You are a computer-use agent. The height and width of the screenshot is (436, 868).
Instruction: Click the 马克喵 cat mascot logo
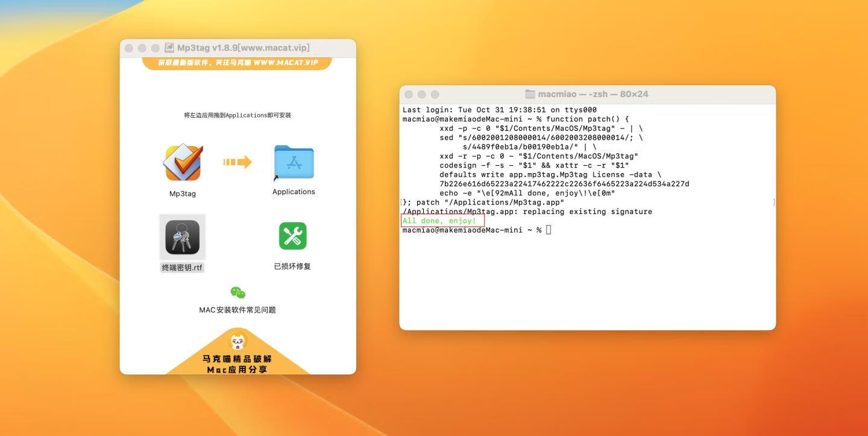pyautogui.click(x=237, y=340)
